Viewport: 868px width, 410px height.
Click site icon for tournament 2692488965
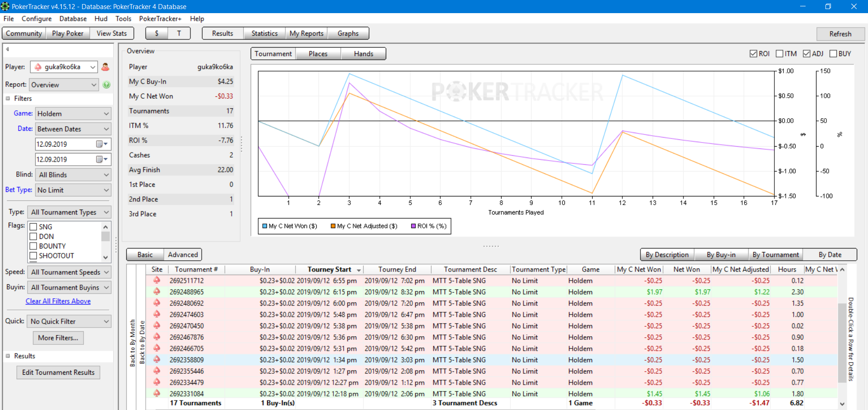coord(157,291)
